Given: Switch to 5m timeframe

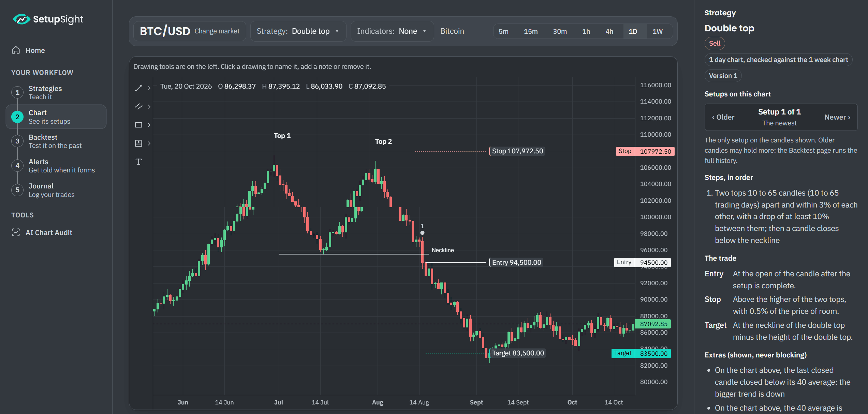Looking at the screenshot, I should pos(503,31).
